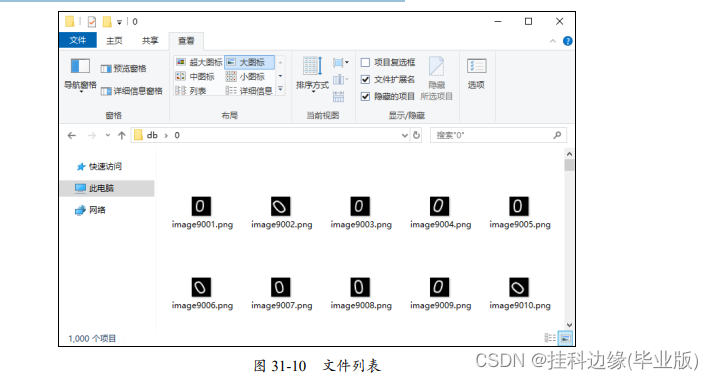Select image9003.png thumbnail

[x=360, y=206]
